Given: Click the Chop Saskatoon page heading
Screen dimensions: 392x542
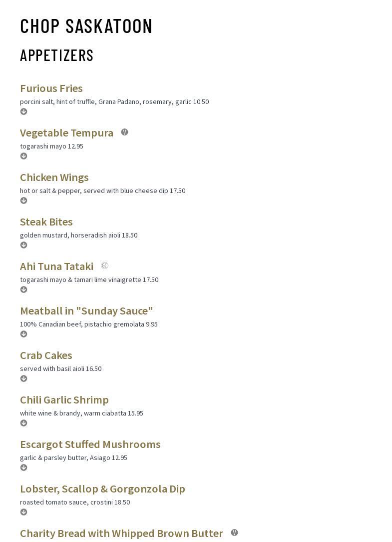Looking at the screenshot, I should tap(86, 26).
